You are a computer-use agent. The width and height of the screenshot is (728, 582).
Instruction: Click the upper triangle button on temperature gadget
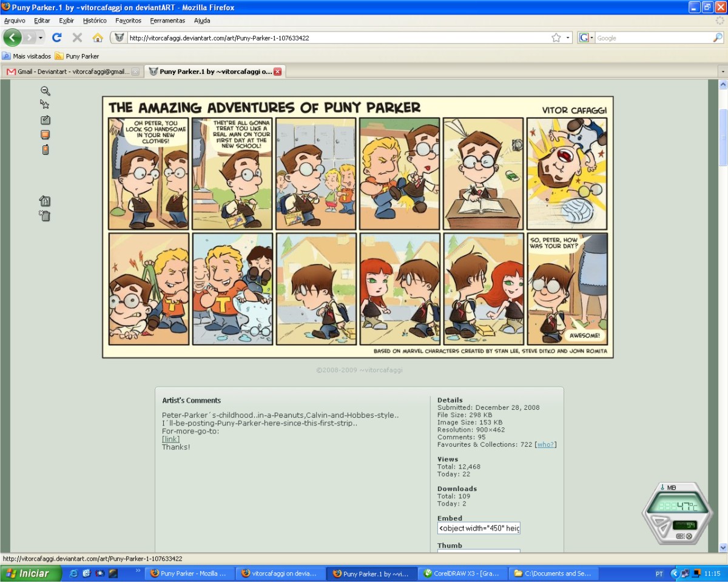pos(659,522)
